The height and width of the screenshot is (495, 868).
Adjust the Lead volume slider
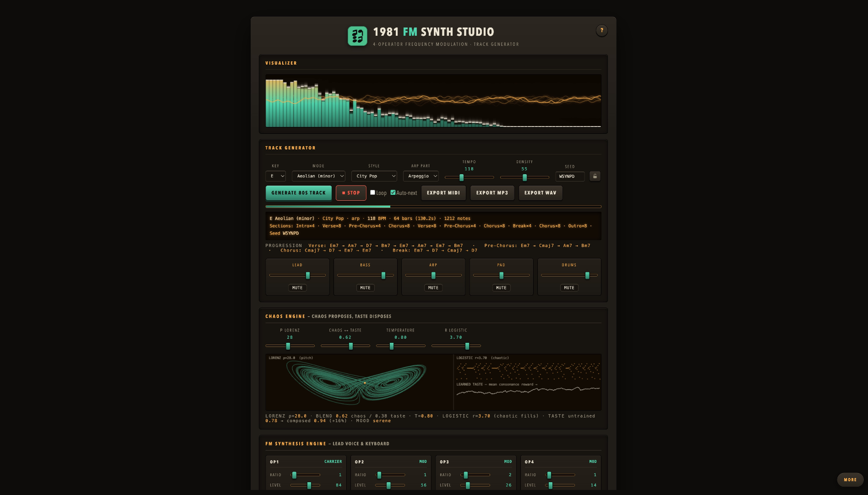click(x=297, y=275)
